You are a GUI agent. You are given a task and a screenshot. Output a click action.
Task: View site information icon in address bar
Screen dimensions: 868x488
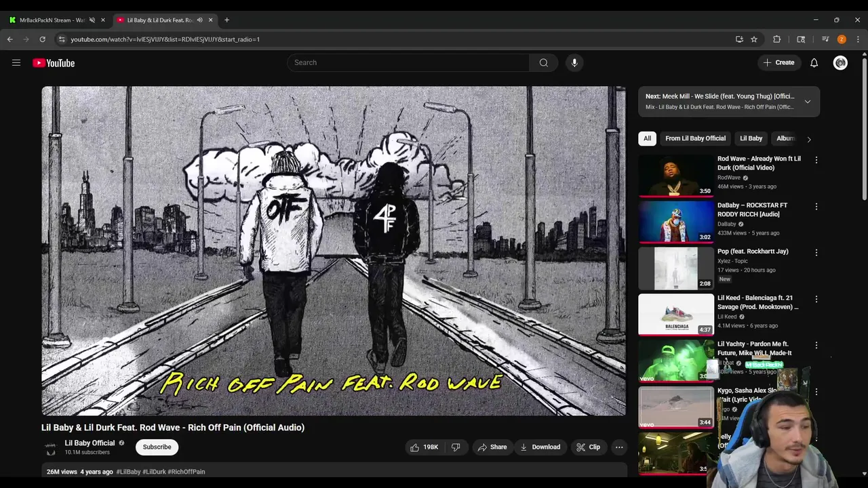tap(62, 39)
